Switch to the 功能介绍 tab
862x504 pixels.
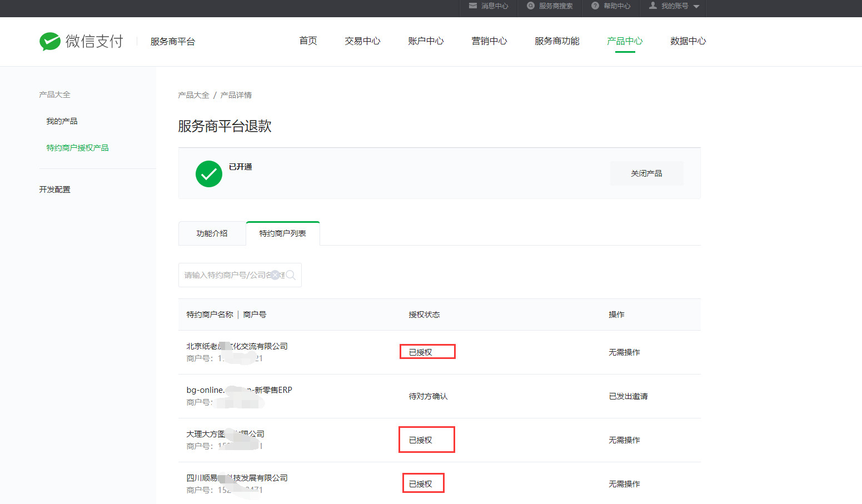pos(212,233)
